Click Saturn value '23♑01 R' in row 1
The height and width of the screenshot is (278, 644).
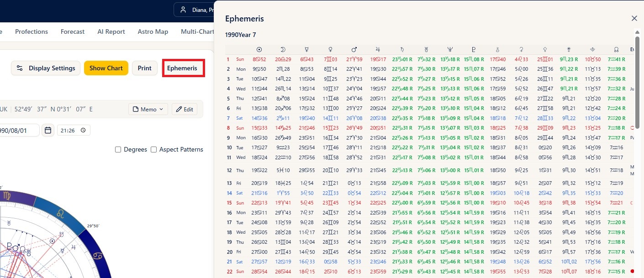coord(402,59)
